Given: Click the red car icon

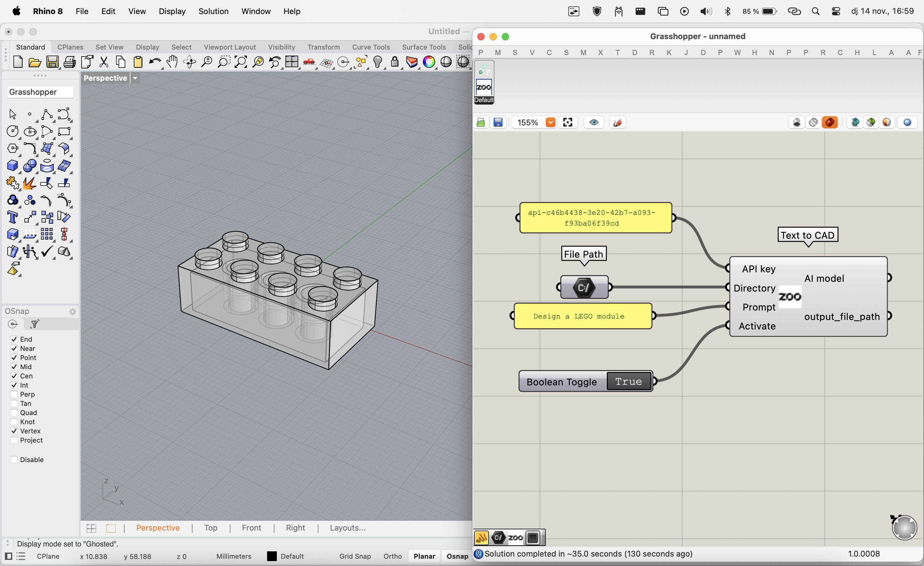Looking at the screenshot, I should click(x=309, y=62).
